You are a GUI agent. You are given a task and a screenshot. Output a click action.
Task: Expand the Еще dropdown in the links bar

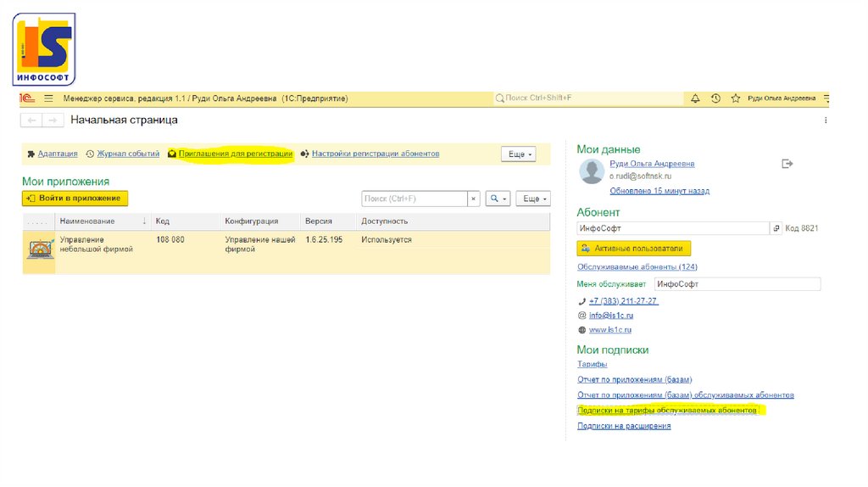(518, 154)
